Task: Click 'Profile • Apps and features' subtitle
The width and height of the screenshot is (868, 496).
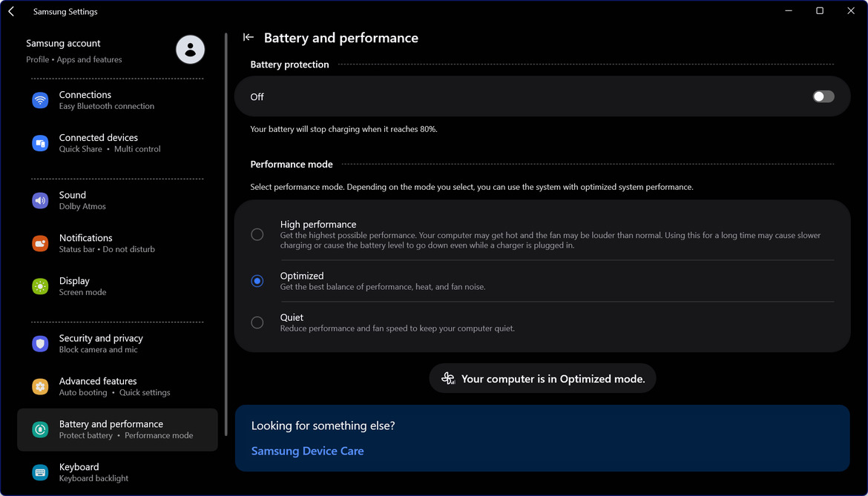Action: pyautogui.click(x=73, y=60)
